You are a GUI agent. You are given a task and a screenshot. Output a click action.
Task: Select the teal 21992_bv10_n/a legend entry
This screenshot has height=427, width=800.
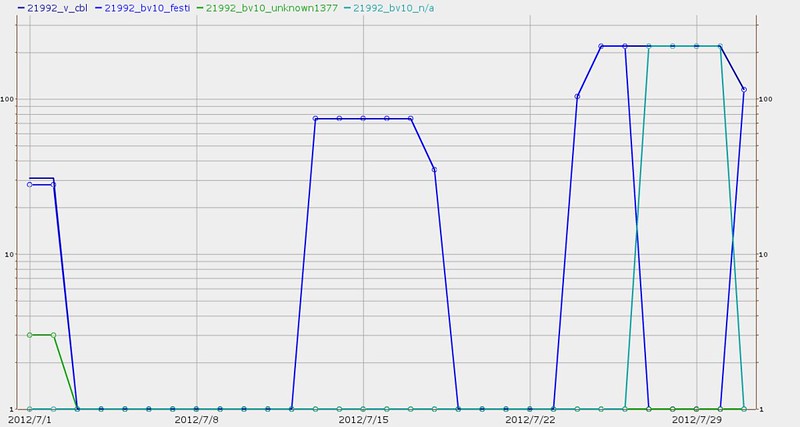389,8
